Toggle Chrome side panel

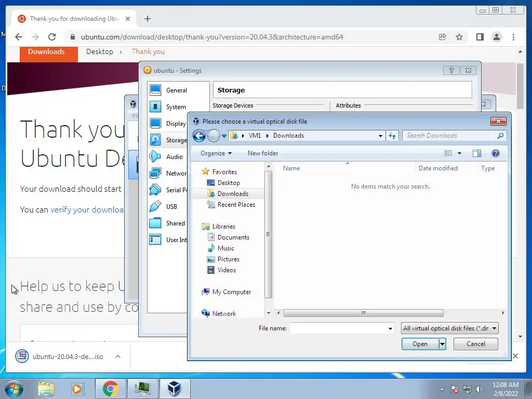coord(480,37)
